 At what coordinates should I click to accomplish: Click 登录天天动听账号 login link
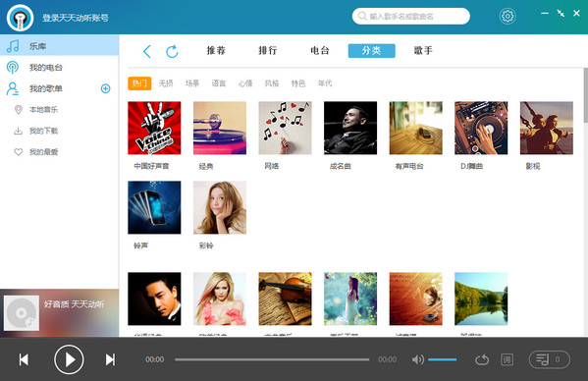point(76,18)
